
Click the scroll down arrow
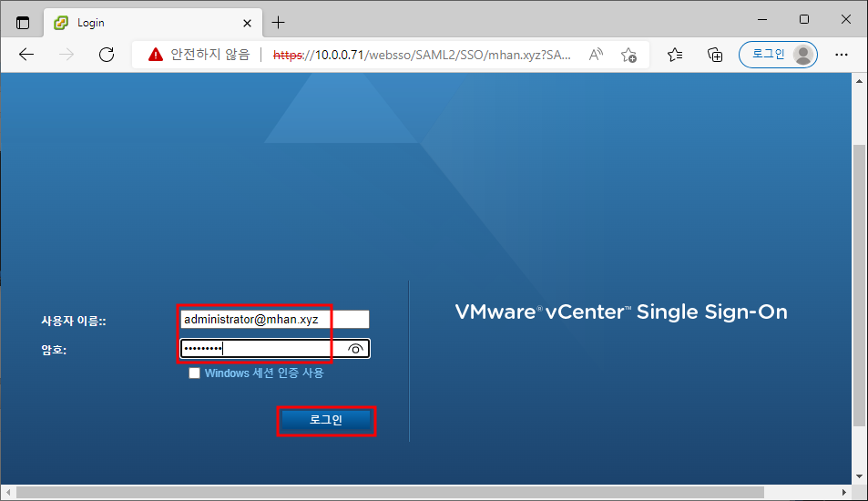tap(859, 476)
